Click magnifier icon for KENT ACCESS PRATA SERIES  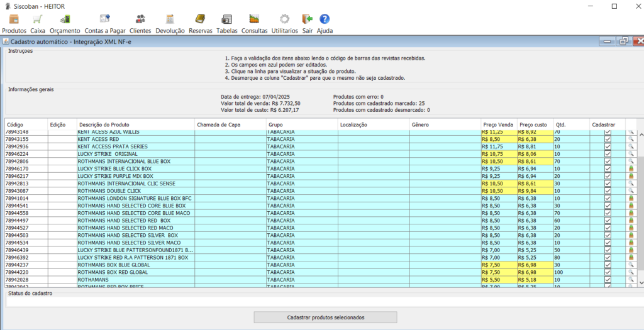[x=631, y=146]
